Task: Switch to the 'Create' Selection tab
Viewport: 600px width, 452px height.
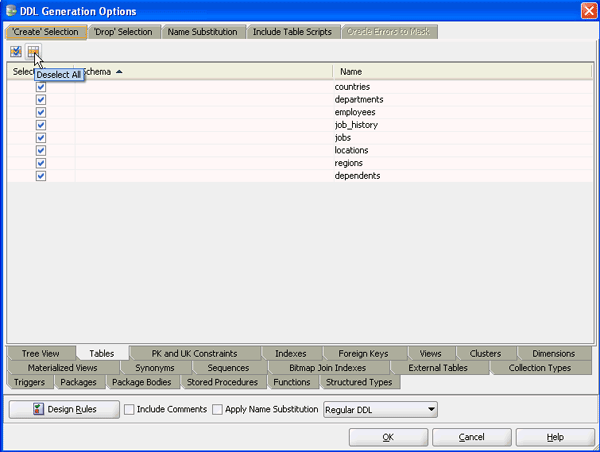Action: point(46,32)
